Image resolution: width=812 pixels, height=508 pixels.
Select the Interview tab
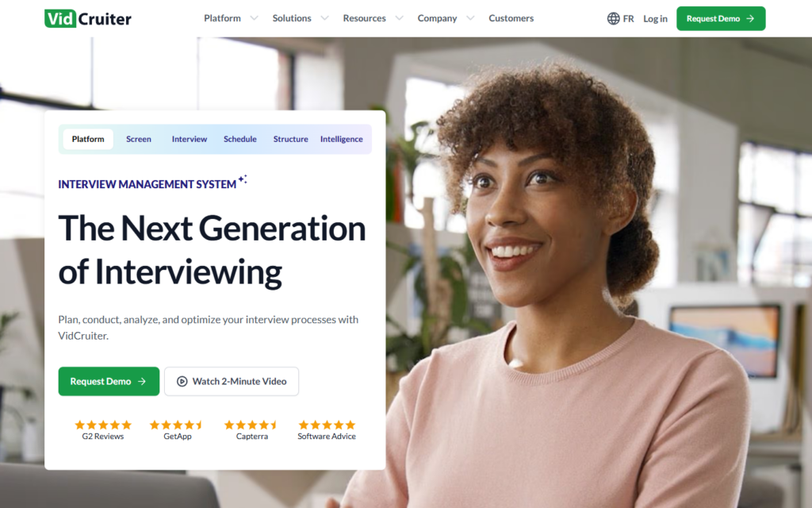pos(190,139)
